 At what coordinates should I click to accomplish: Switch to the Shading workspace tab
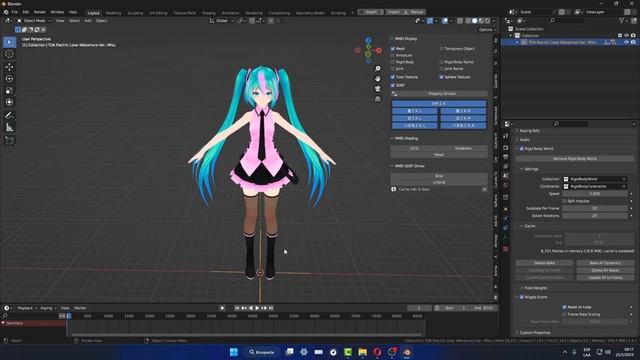point(209,13)
